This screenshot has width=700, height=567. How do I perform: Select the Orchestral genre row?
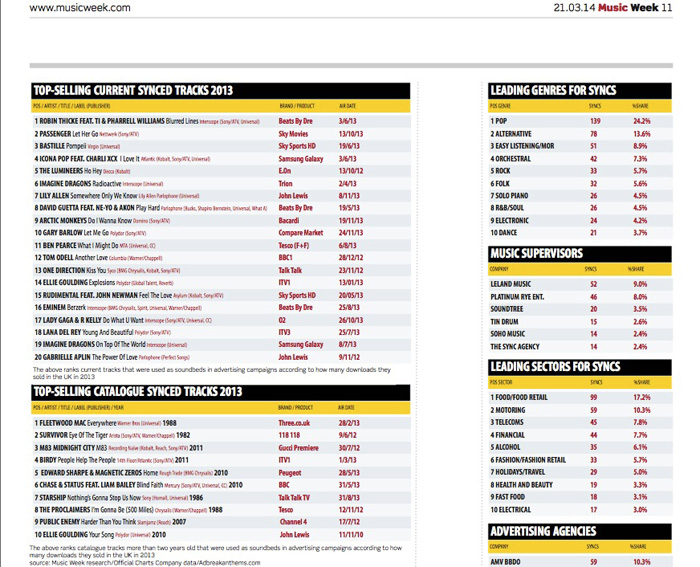click(579, 158)
